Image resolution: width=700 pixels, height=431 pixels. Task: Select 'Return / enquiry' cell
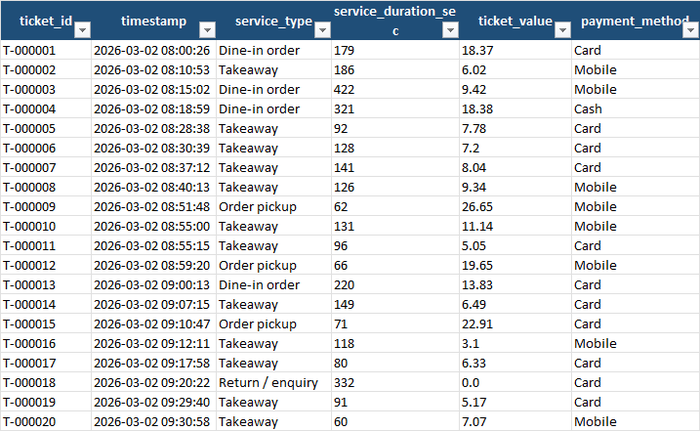coord(274,383)
